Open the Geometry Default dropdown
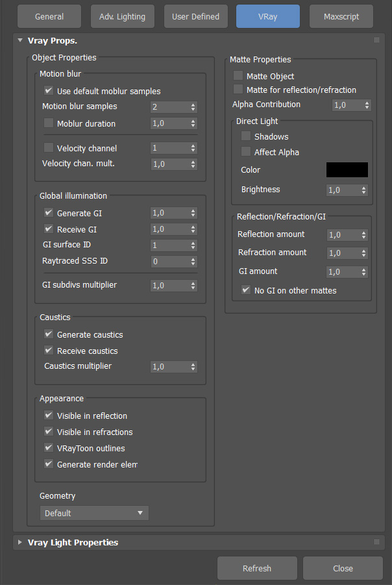This screenshot has height=585, width=392. 94,513
